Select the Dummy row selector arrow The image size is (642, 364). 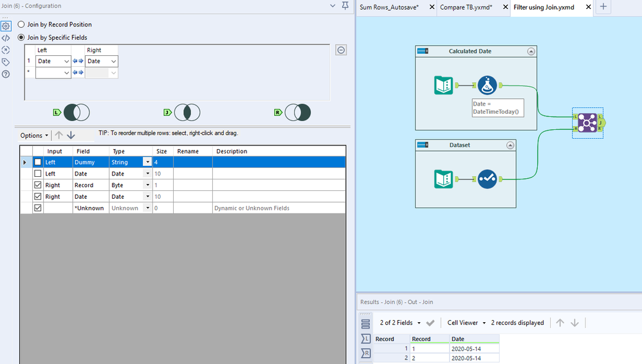point(24,162)
